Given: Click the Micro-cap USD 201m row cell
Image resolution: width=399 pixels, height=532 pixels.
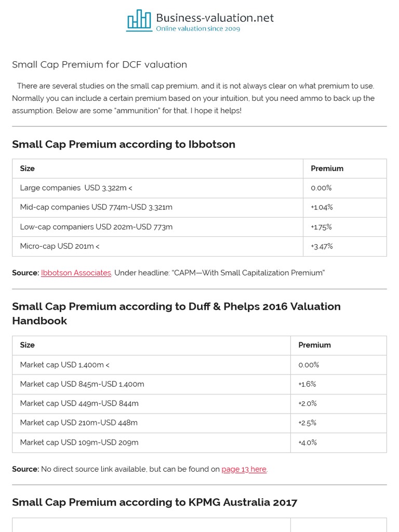Looking at the screenshot, I should pos(59,246).
